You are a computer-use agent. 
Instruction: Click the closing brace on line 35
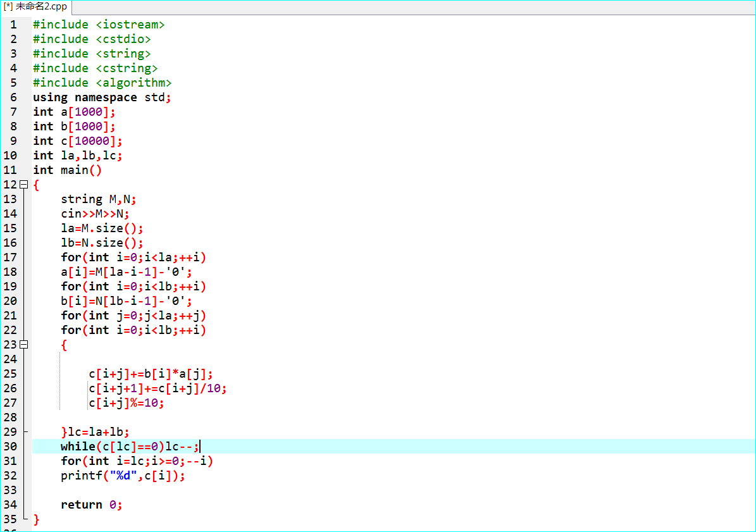pos(36,519)
